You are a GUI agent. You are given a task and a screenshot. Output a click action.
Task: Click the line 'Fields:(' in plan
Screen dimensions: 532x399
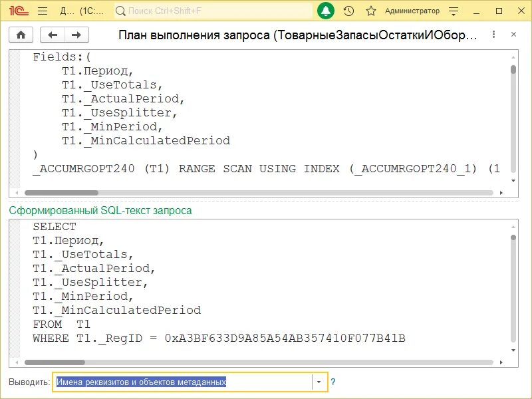(x=62, y=57)
